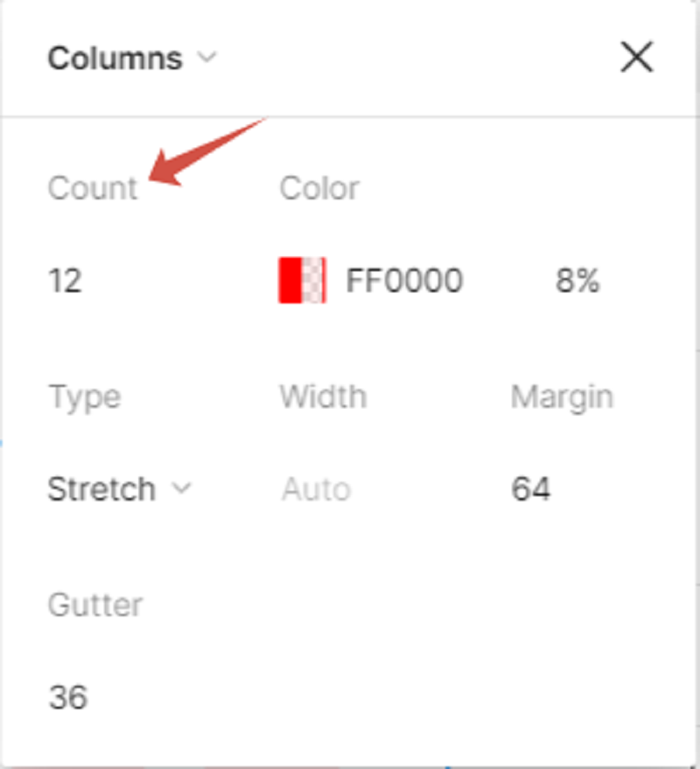
Task: Click the Type label
Action: [84, 396]
